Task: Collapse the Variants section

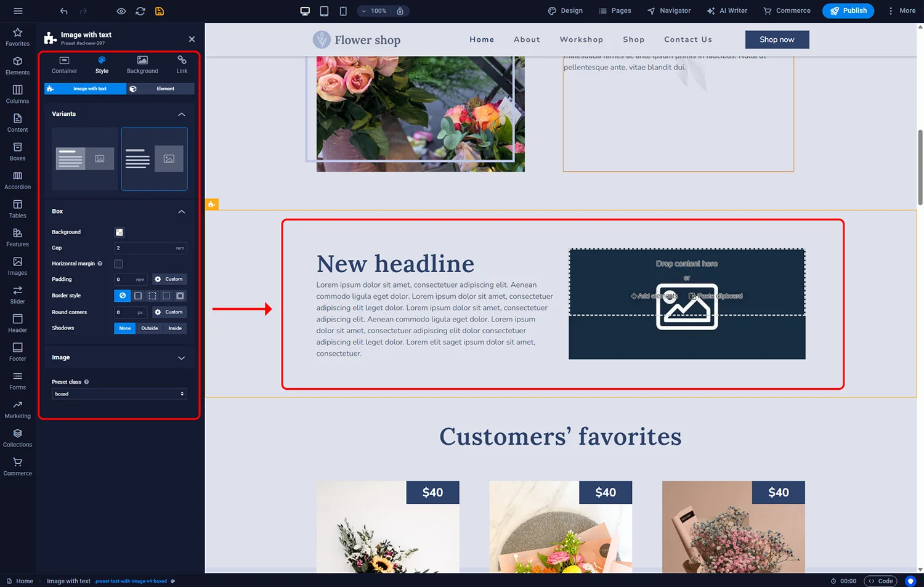Action: click(181, 114)
